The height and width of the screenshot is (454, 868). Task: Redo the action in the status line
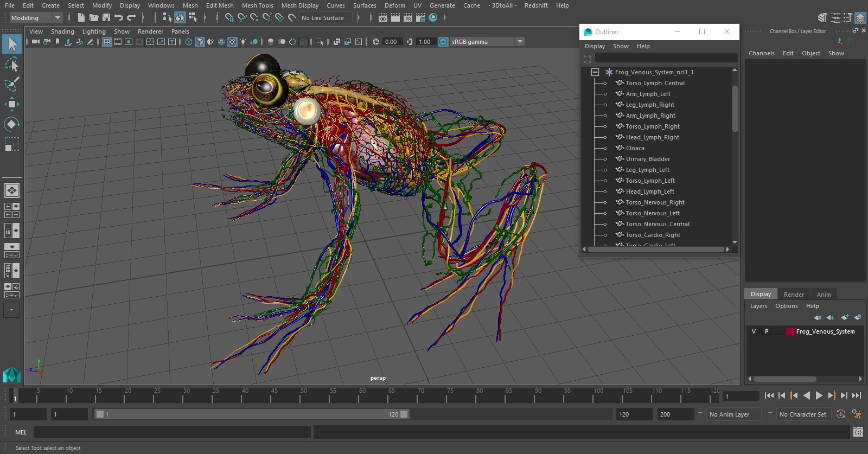coord(131,17)
